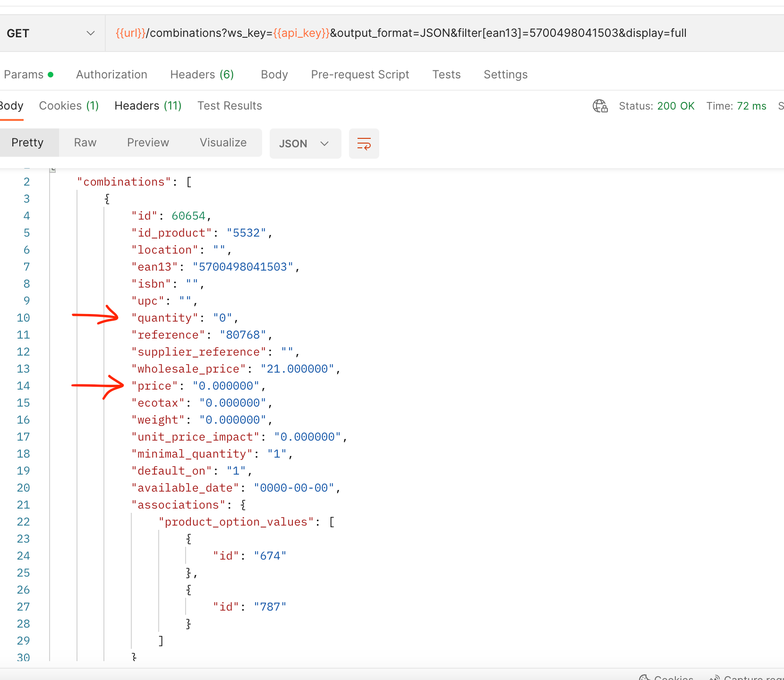The width and height of the screenshot is (784, 680).
Task: Open the Authorization tab
Action: pyautogui.click(x=111, y=75)
